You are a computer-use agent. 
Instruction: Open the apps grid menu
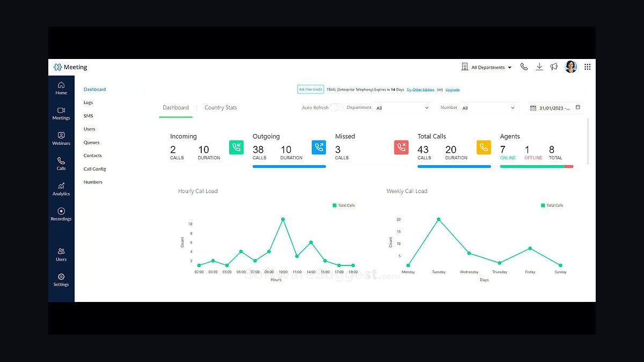coord(588,67)
